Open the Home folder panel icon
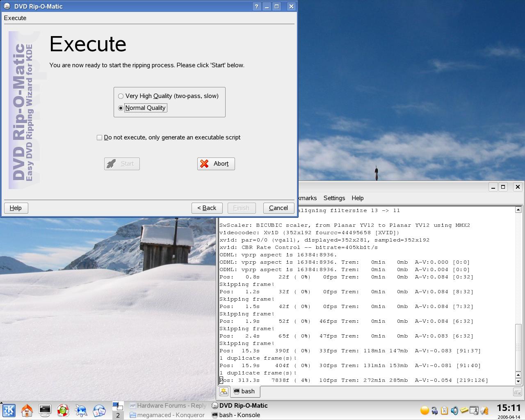Viewport: 525px width, 420px height. coord(27,410)
